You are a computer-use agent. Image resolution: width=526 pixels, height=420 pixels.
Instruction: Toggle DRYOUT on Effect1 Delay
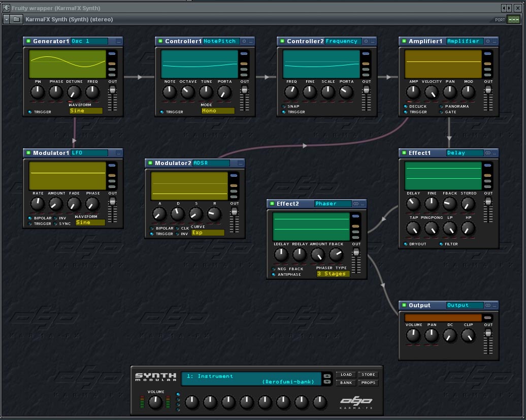pyautogui.click(x=406, y=244)
